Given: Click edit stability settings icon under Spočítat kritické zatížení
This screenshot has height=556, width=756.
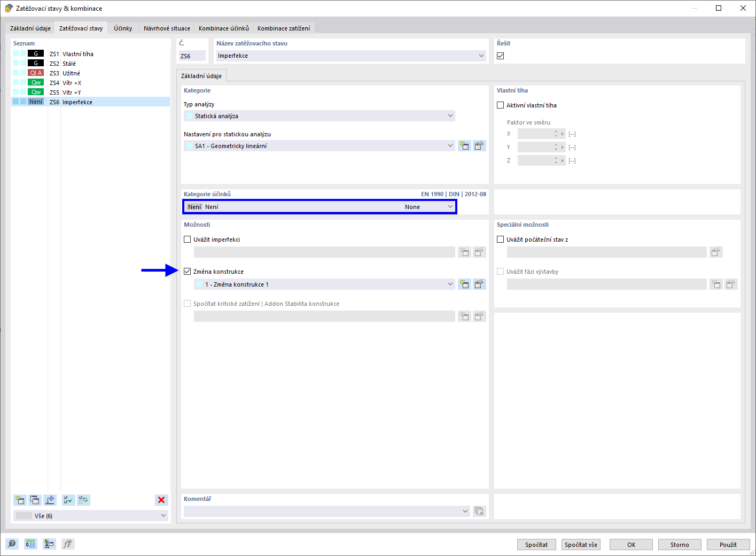Looking at the screenshot, I should click(x=479, y=316).
